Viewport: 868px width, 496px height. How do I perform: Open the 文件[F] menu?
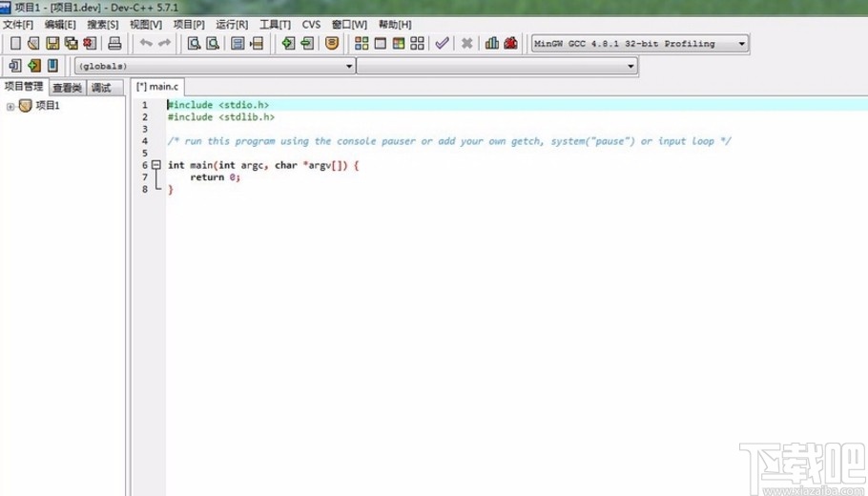(17, 24)
